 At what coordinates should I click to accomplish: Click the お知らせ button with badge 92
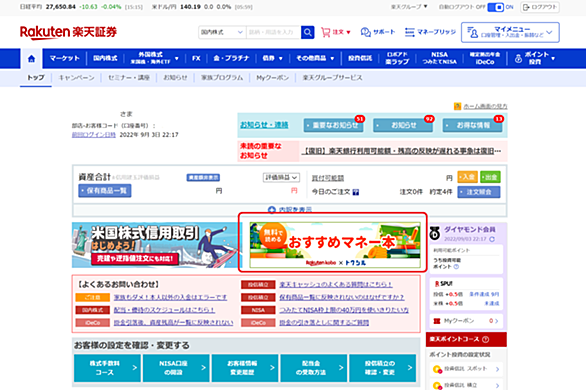(x=403, y=125)
